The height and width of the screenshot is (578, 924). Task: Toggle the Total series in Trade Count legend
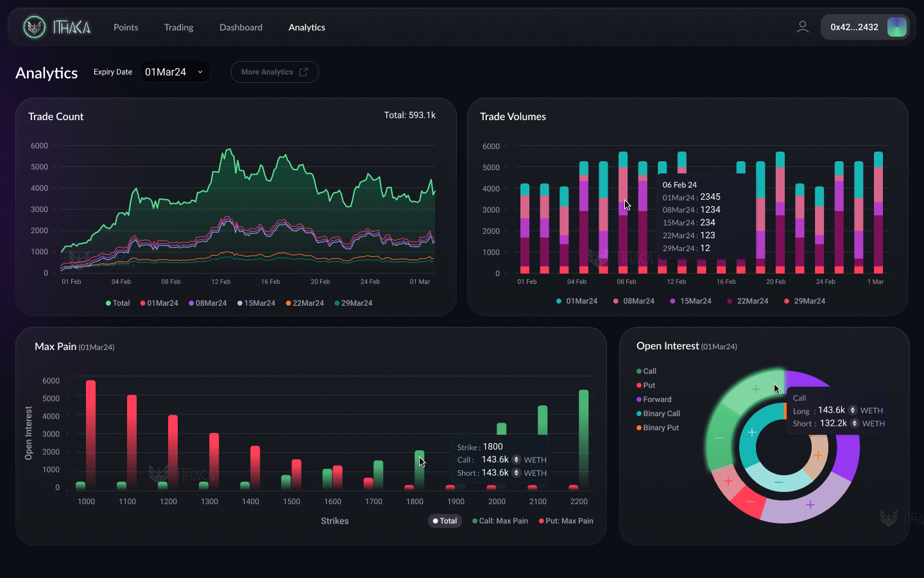[117, 303]
